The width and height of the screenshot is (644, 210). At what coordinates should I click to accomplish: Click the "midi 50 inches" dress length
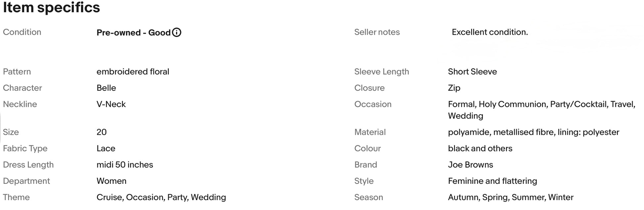click(125, 165)
